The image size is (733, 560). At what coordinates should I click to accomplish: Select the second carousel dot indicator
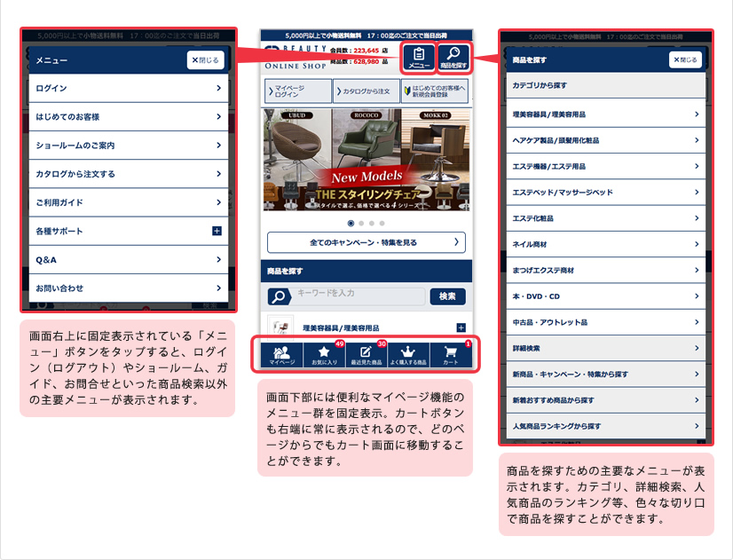(x=361, y=223)
